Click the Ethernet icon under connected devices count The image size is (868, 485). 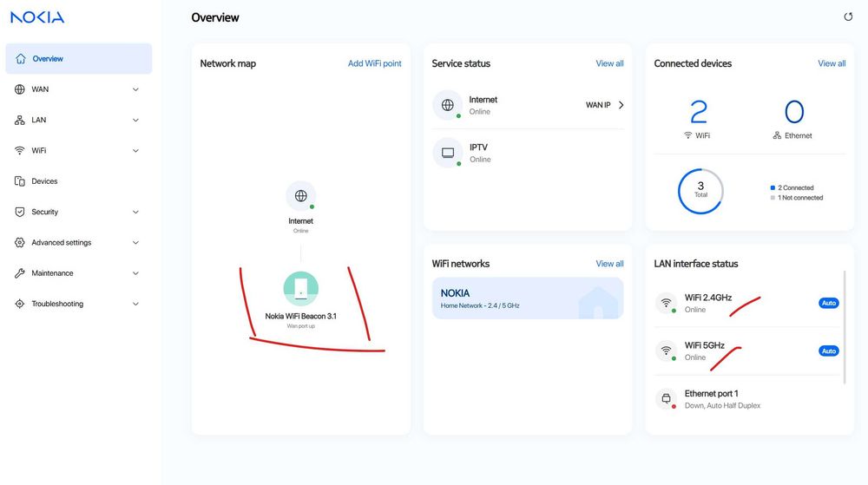(x=777, y=135)
